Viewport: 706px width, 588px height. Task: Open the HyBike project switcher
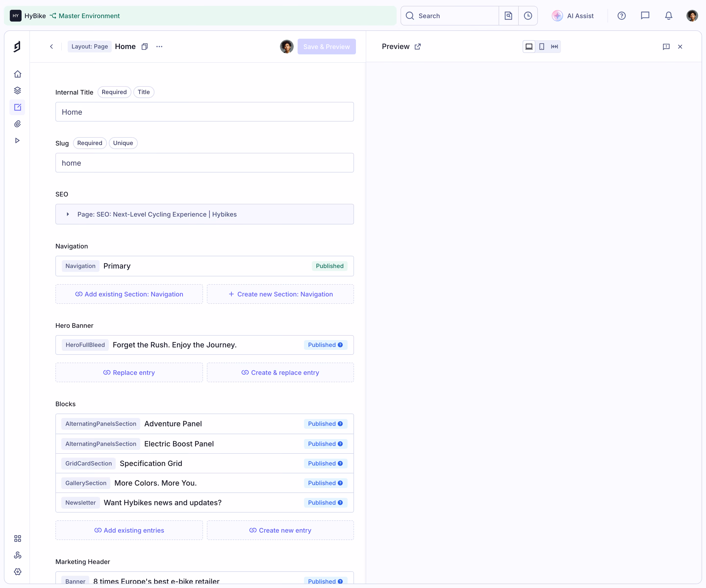[x=28, y=16]
